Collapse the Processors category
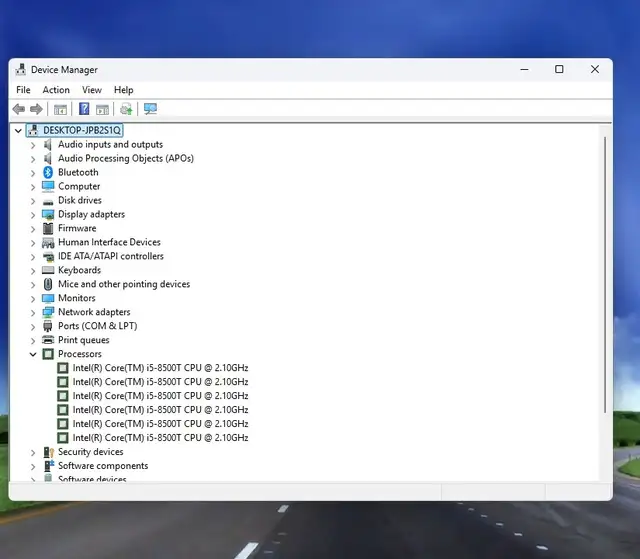640x559 pixels. pos(33,355)
